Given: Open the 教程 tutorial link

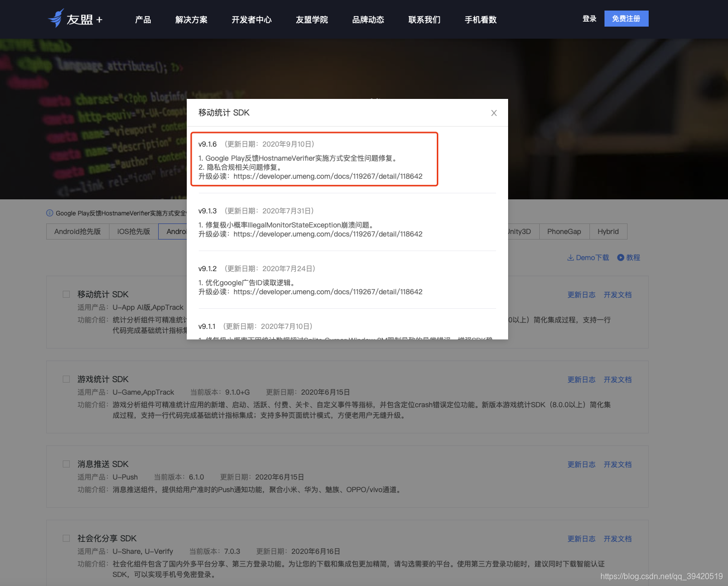Looking at the screenshot, I should click(629, 258).
